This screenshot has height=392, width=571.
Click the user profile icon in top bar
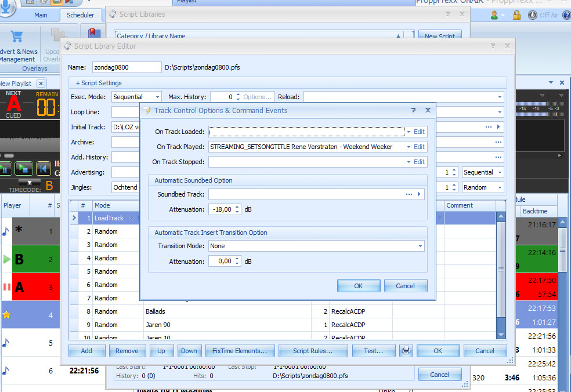[494, 15]
